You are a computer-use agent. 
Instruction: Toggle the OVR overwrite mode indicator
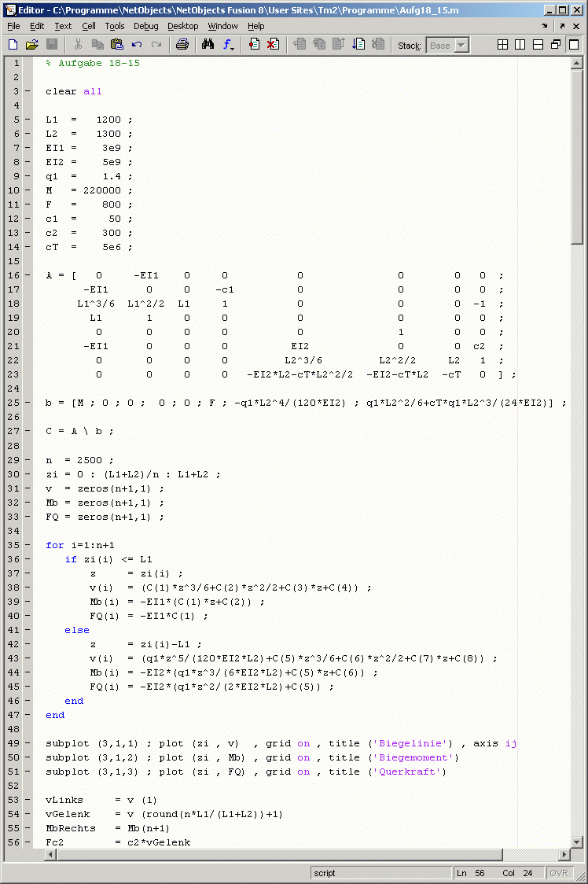coord(558,873)
